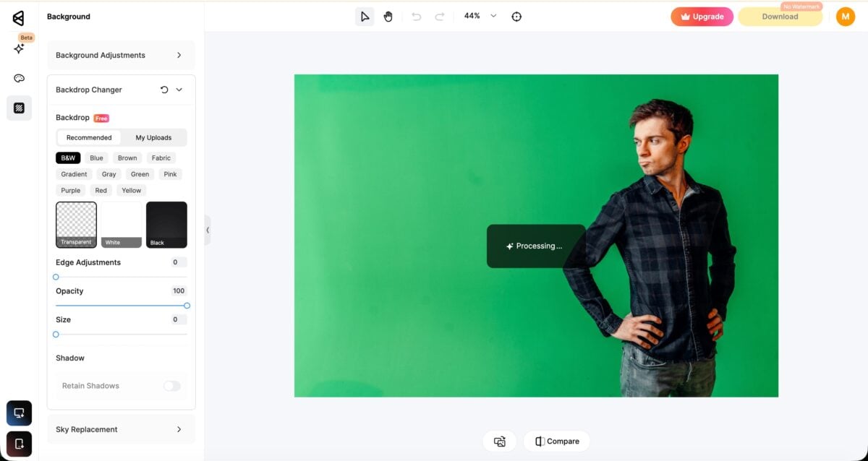Click the Upgrade button
Viewport: 868px width, 461px height.
[x=702, y=16]
